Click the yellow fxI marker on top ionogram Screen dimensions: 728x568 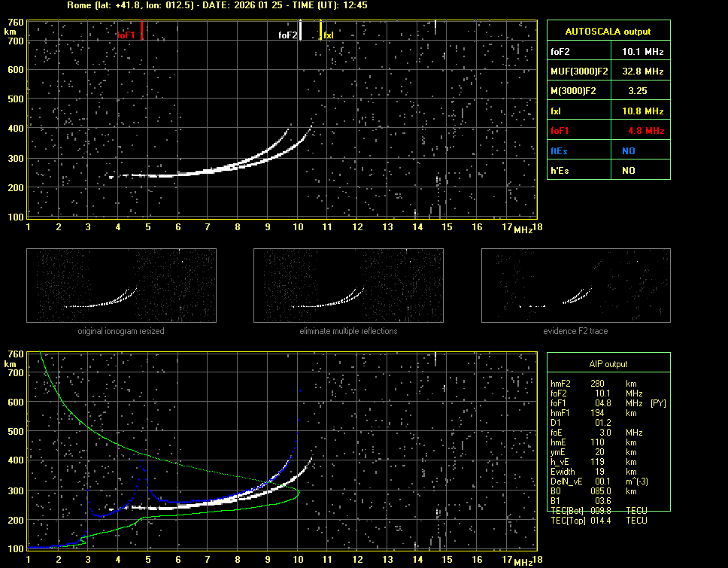[321, 30]
